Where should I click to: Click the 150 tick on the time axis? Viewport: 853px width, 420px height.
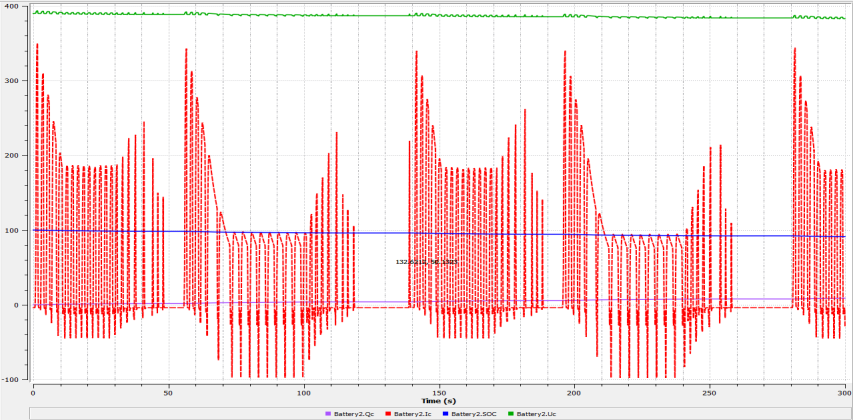click(439, 393)
